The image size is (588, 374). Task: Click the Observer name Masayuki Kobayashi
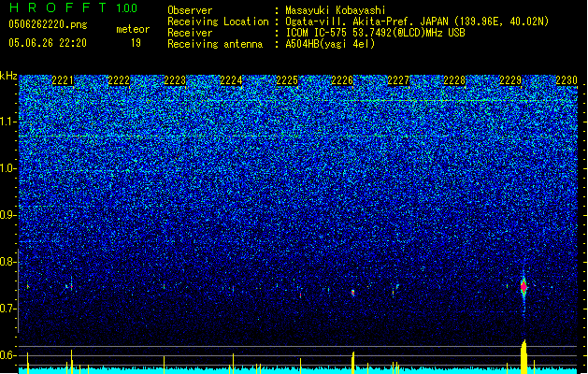[x=336, y=10]
